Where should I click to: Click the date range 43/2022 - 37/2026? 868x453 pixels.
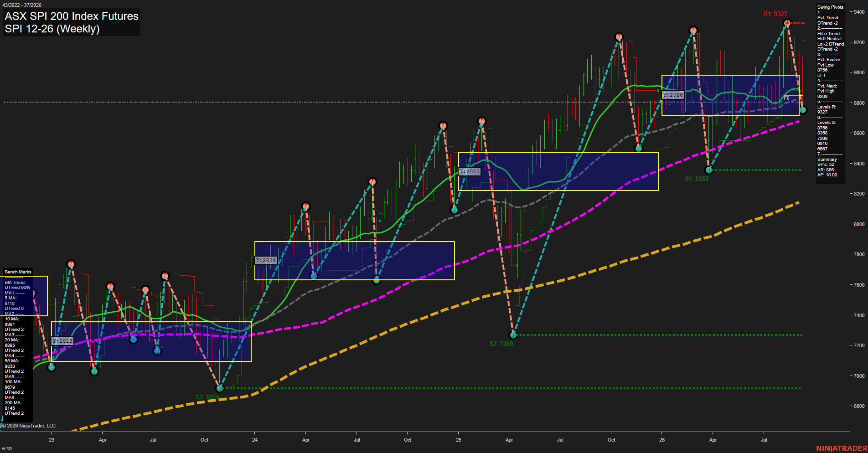[x=21, y=5]
